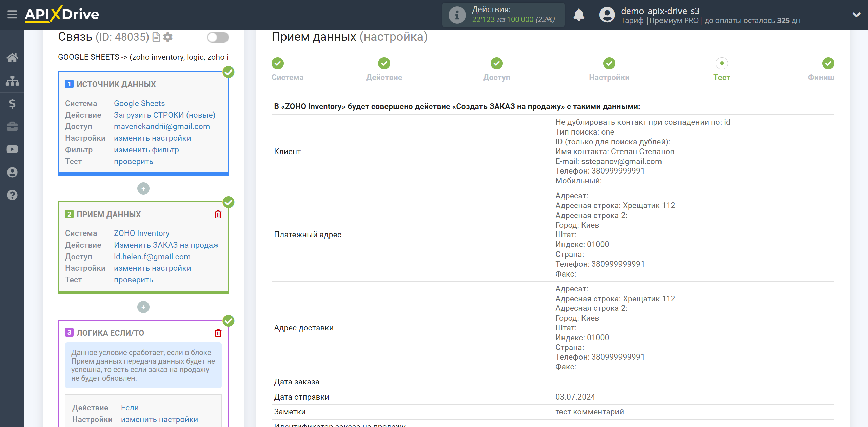Open the connections sitemap icon

pos(12,81)
